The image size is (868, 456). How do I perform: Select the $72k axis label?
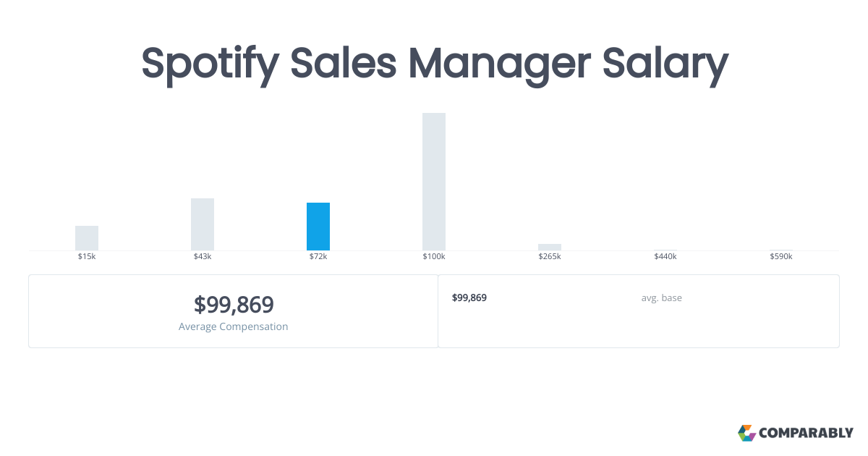(318, 257)
